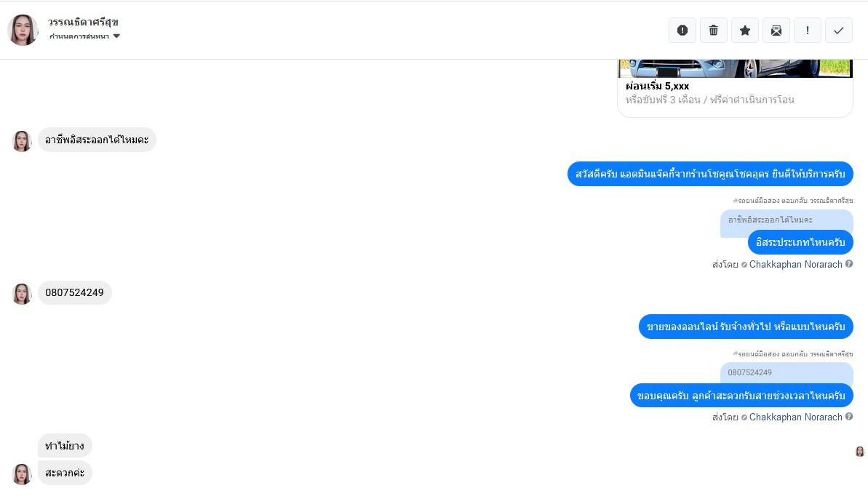Select the message bubble อิสระประเภทไหนครับ

800,242
